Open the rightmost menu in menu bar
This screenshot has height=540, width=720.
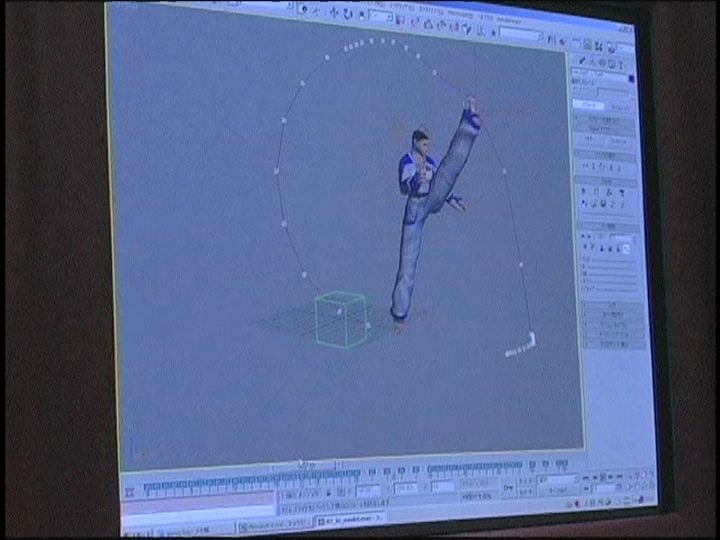click(509, 20)
